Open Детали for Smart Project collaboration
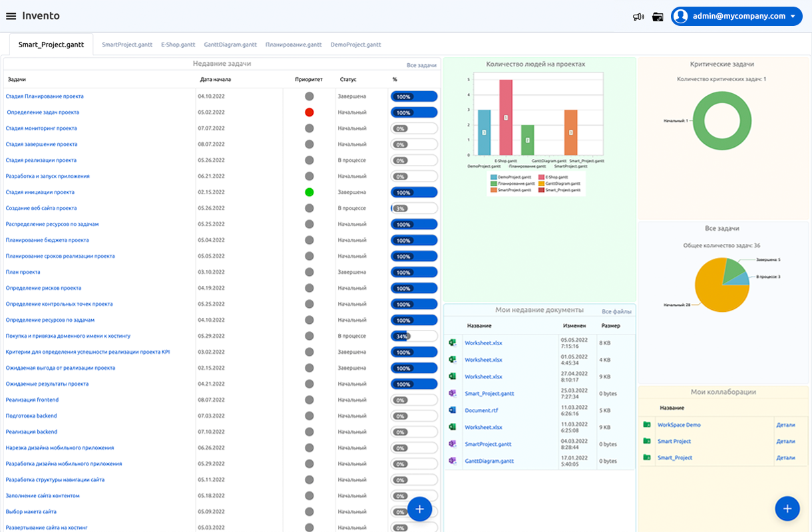Image resolution: width=812 pixels, height=532 pixels. [785, 442]
